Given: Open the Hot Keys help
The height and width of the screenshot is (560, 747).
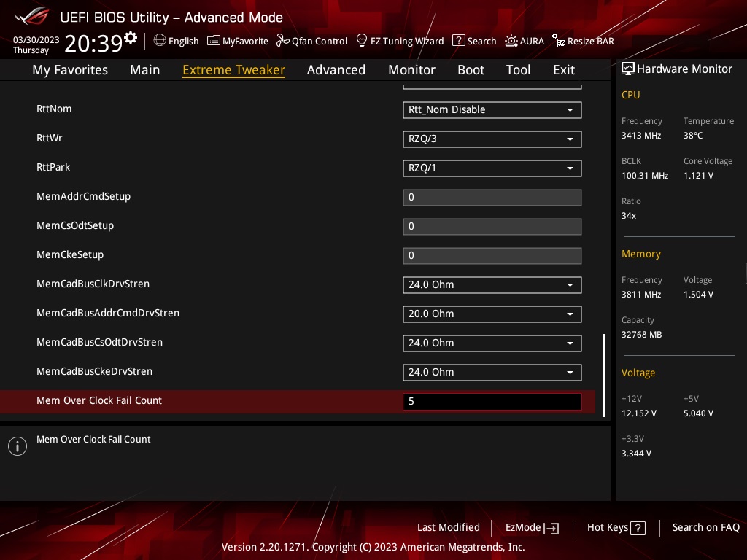Looking at the screenshot, I should pyautogui.click(x=616, y=528).
